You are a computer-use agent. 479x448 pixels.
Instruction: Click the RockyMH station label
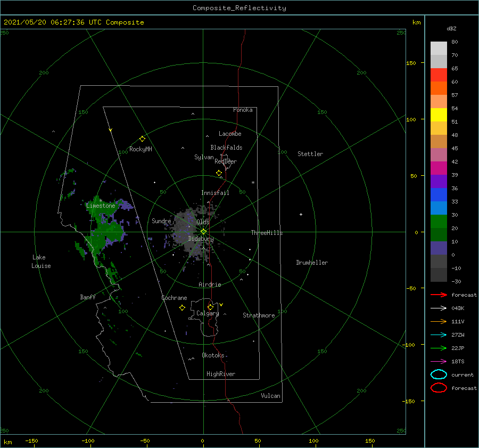click(x=141, y=149)
